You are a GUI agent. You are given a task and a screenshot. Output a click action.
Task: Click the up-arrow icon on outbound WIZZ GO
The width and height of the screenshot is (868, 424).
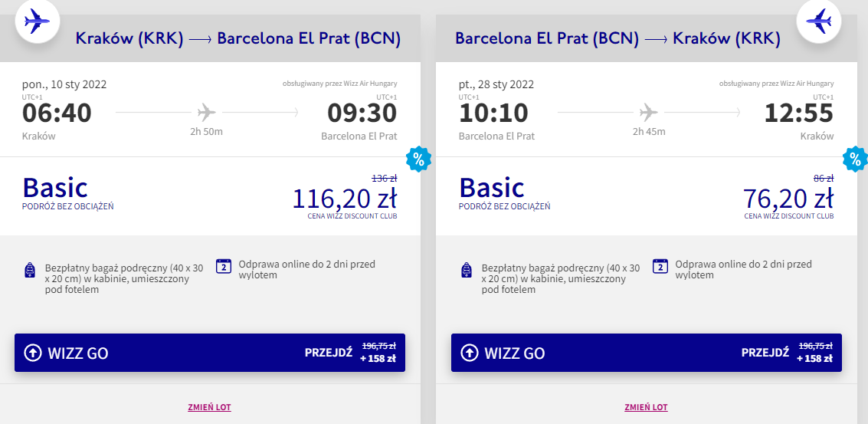[33, 353]
